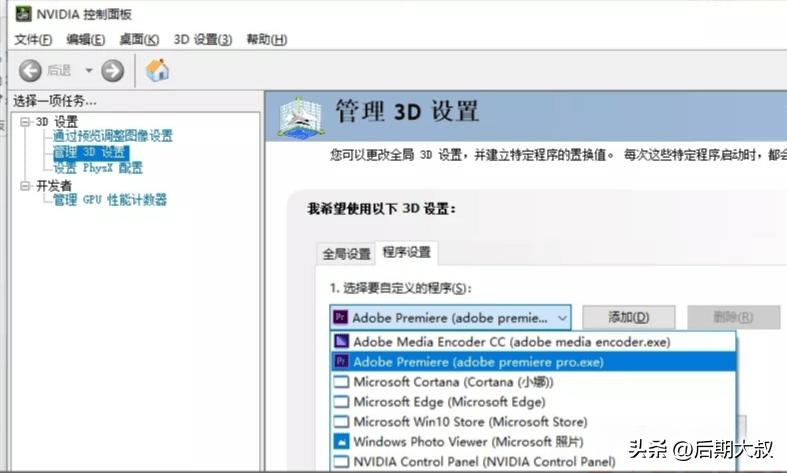Collapse the 开发者 tree node

(25, 186)
